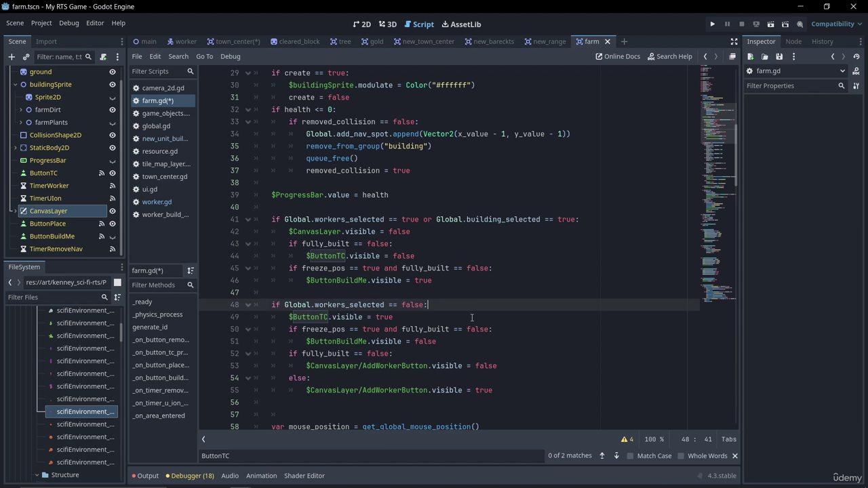Image resolution: width=868 pixels, height=488 pixels.
Task: Create a new resource in Inspector
Action: [751, 57]
